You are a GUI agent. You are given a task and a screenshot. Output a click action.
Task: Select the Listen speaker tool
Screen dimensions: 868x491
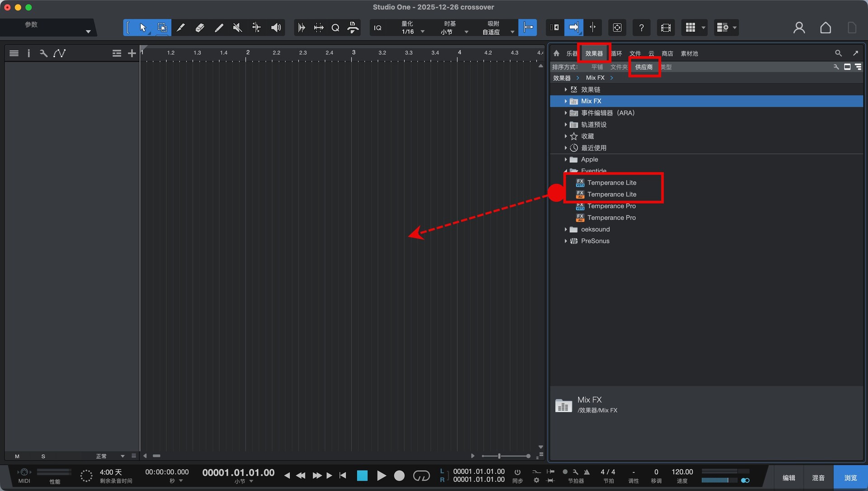point(276,28)
